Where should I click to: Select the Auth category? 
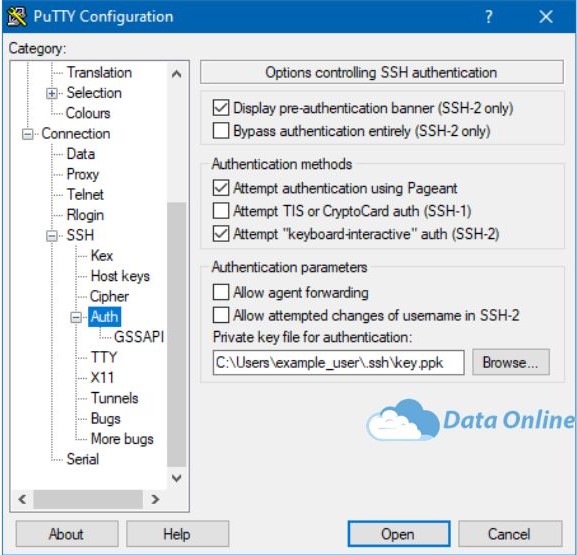pos(105,317)
